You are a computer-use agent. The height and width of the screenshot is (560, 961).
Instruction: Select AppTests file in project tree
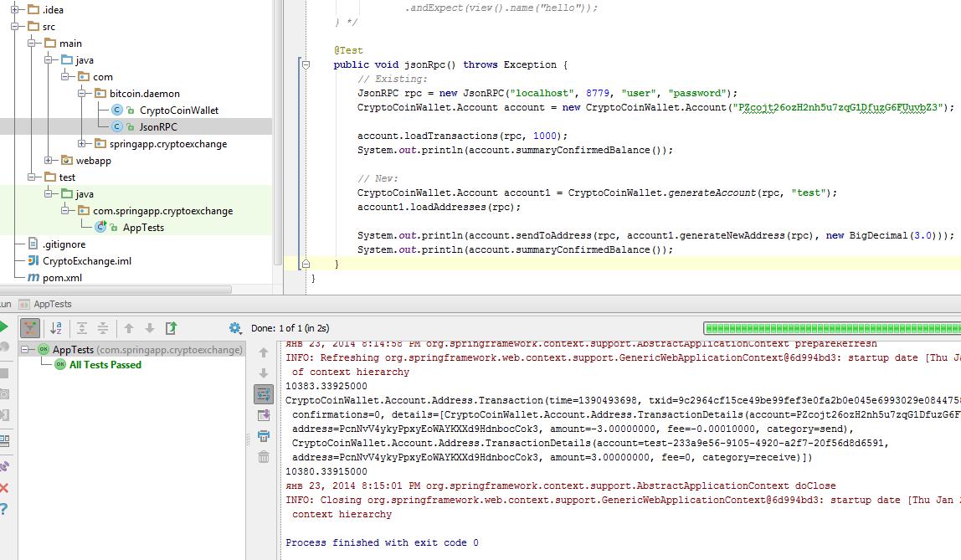(x=143, y=228)
